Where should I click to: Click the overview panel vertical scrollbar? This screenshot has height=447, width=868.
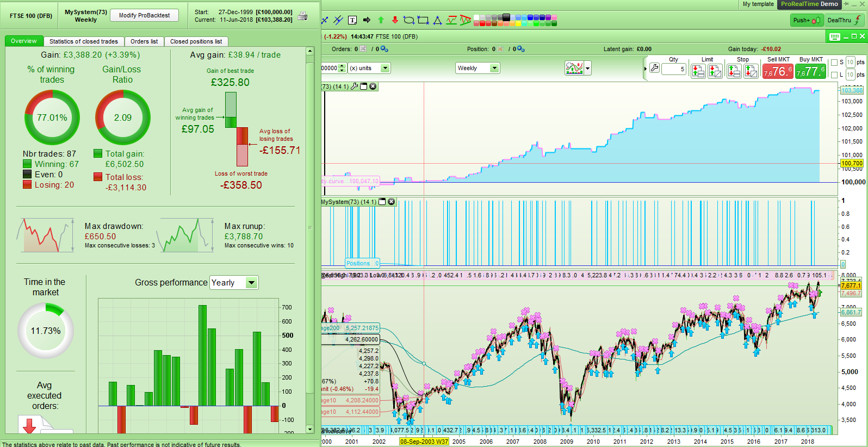click(310, 227)
